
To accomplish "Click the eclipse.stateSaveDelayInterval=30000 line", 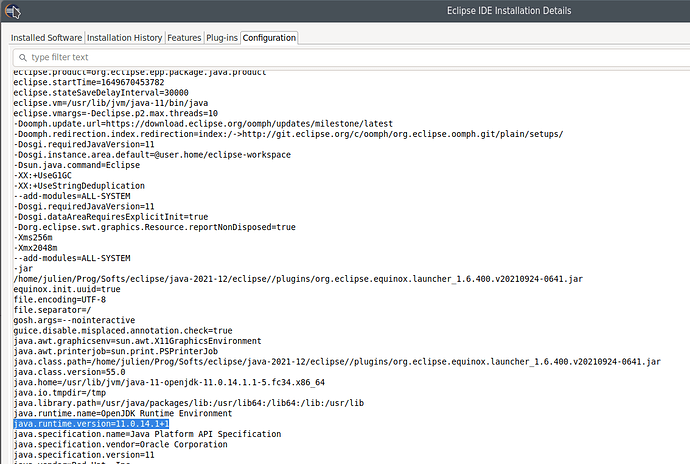I will pos(101,92).
